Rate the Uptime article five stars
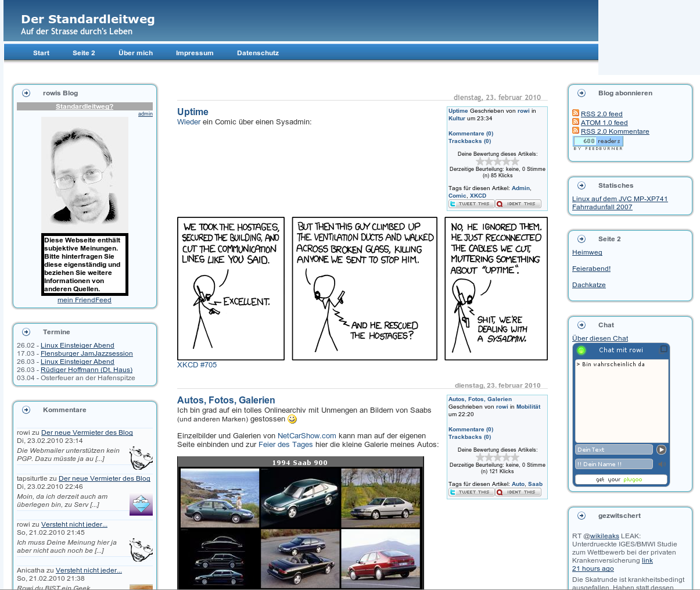 click(x=514, y=162)
